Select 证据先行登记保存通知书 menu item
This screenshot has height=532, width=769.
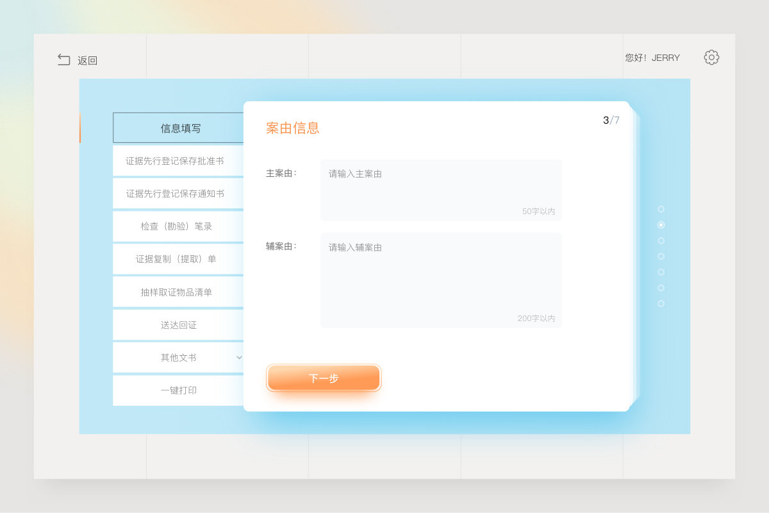coord(175,194)
